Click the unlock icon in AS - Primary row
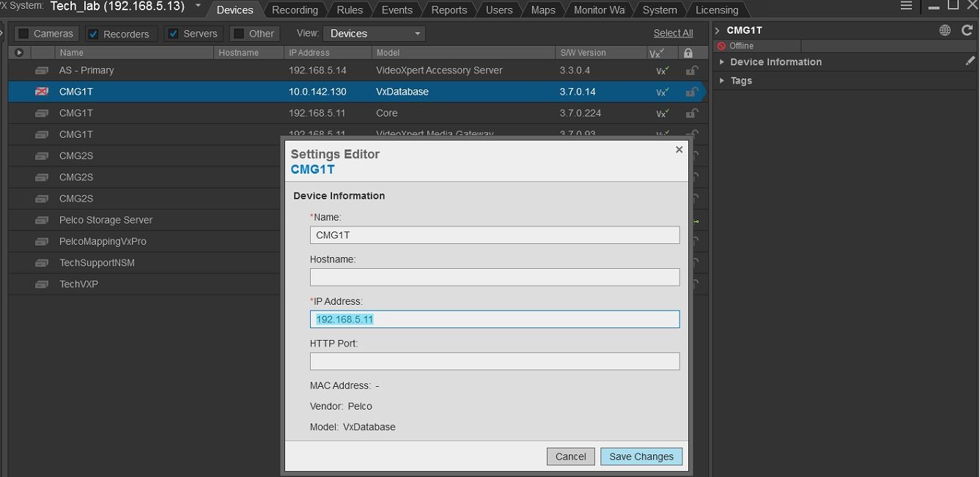The width and height of the screenshot is (980, 477). pos(690,71)
